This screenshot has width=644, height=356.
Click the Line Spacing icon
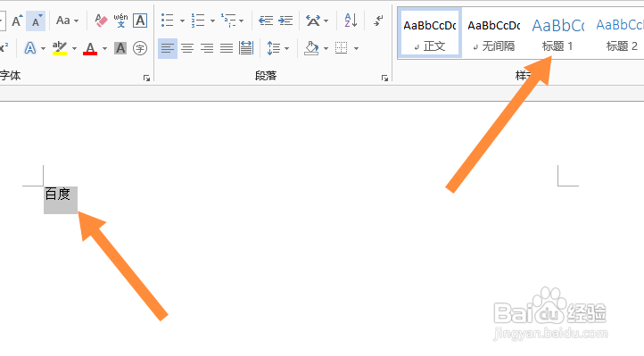[274, 48]
